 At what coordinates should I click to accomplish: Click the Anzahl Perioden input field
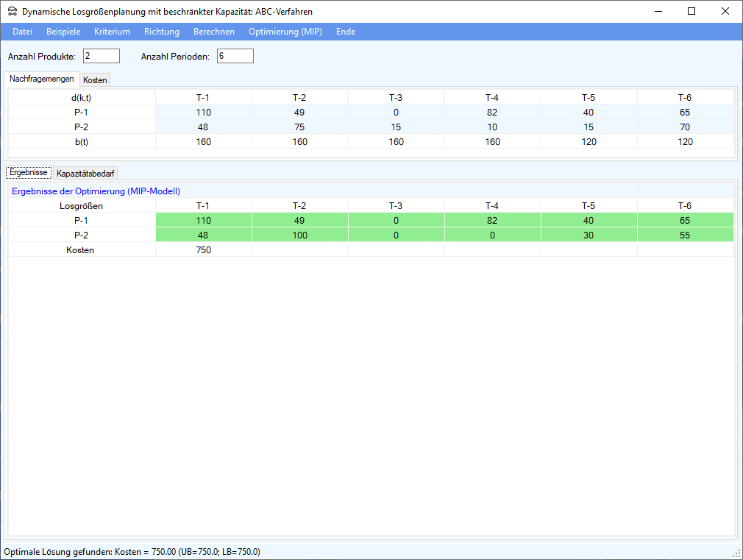[235, 57]
